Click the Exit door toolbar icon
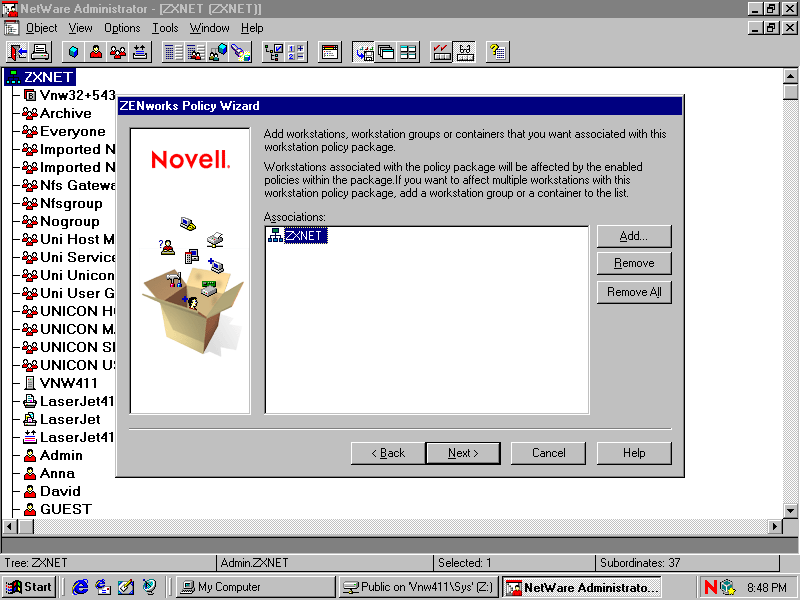The height and width of the screenshot is (600, 800). pyautogui.click(x=17, y=52)
